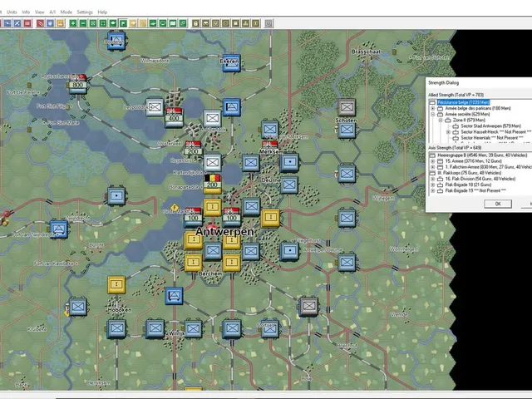The image size is (532, 399).
Task: Click the green plus zoom-in toolbar icon
Action: click(x=73, y=23)
